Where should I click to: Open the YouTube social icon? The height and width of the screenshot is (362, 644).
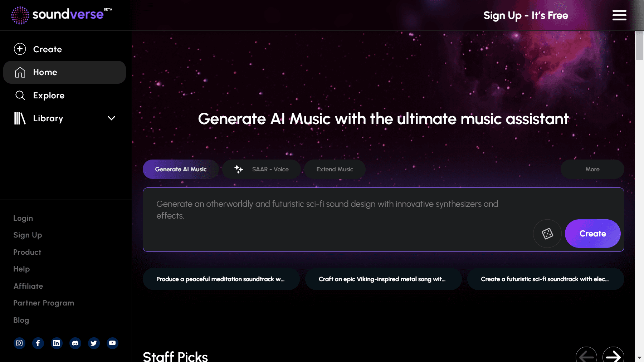(x=112, y=343)
